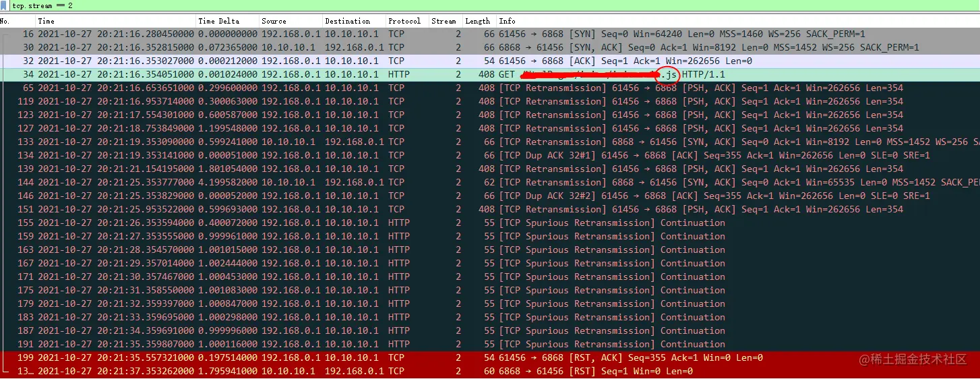Select packet 171 Spurious Retransmission row
Viewport: 980px width, 379px height.
point(490,277)
